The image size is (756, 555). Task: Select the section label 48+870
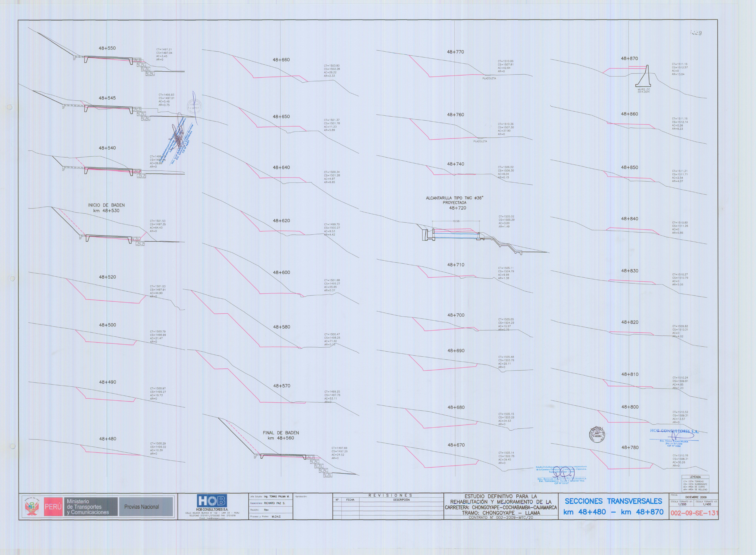click(629, 58)
